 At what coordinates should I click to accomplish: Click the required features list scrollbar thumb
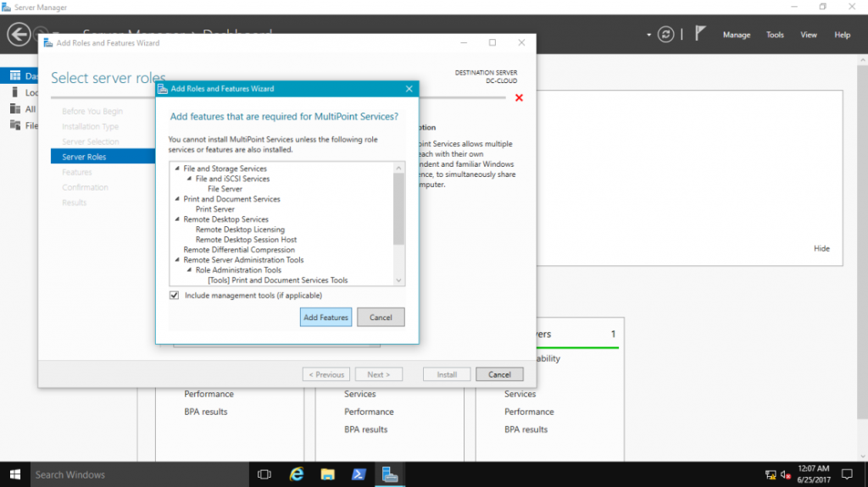point(398,208)
